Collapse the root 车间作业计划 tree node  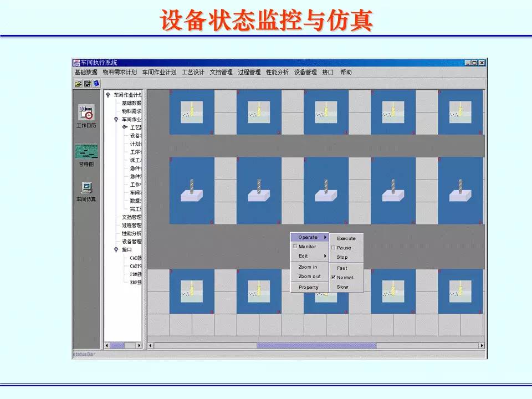coord(108,95)
